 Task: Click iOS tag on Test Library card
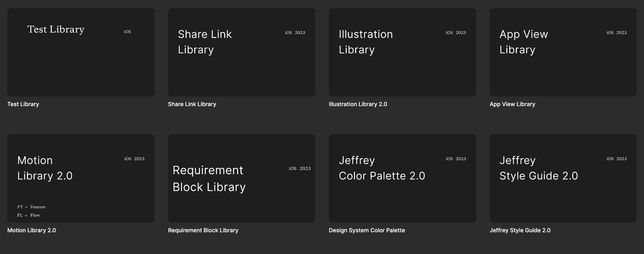point(127,32)
